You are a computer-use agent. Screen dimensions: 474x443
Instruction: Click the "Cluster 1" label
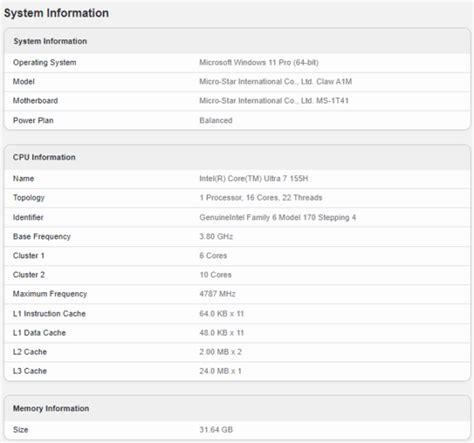[29, 255]
